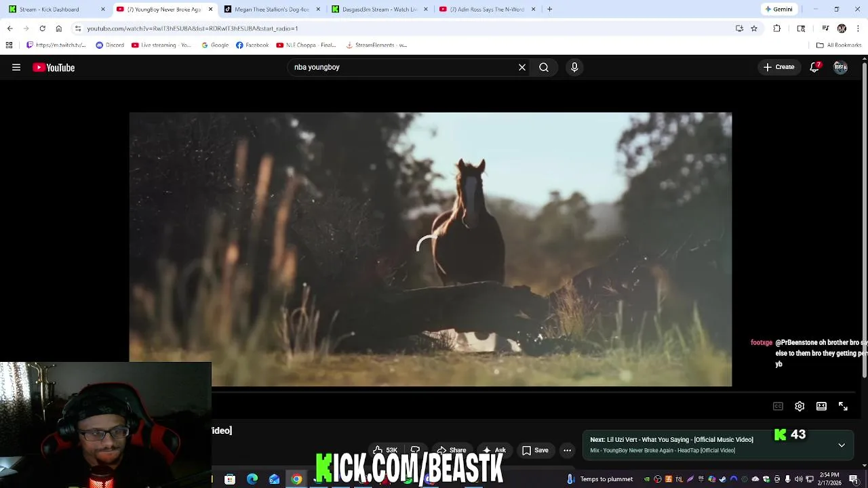868x488 pixels.
Task: Like the video with 53K likes
Action: tap(385, 450)
